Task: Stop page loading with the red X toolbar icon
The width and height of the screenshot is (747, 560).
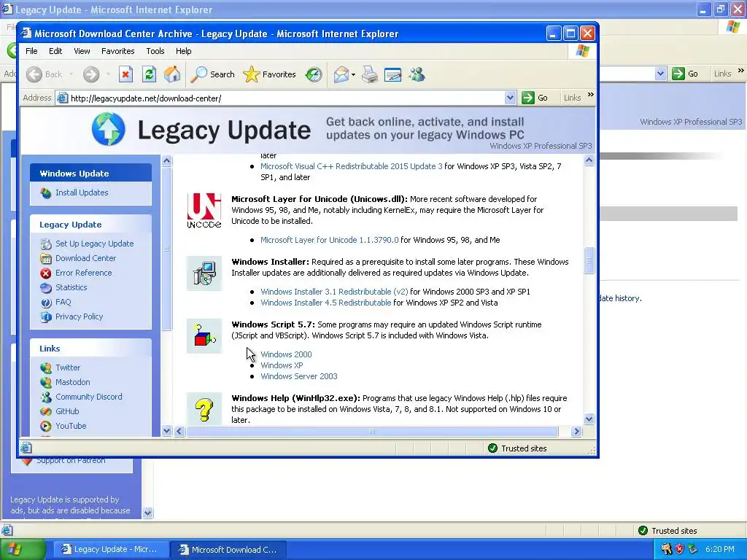Action: pos(125,74)
